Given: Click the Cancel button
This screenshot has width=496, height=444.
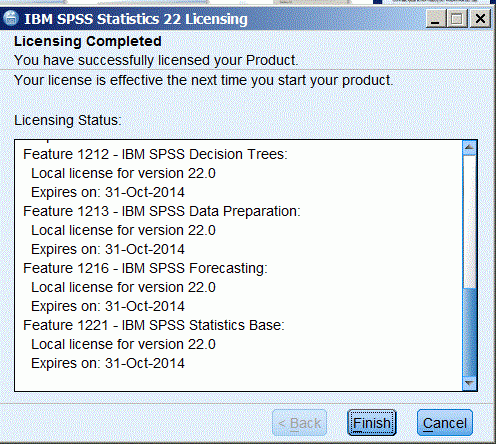Looking at the screenshot, I should coord(445,423).
